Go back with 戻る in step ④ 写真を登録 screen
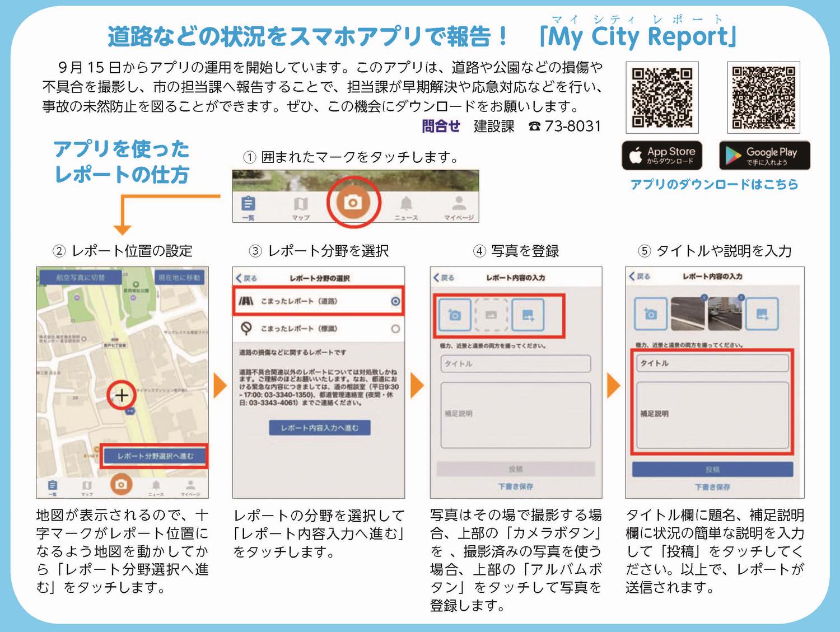 pos(444,278)
